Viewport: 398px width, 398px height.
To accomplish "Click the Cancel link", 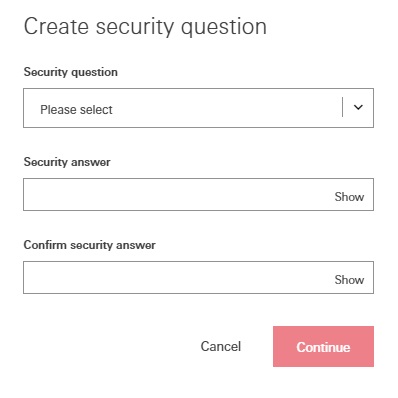I will (221, 346).
